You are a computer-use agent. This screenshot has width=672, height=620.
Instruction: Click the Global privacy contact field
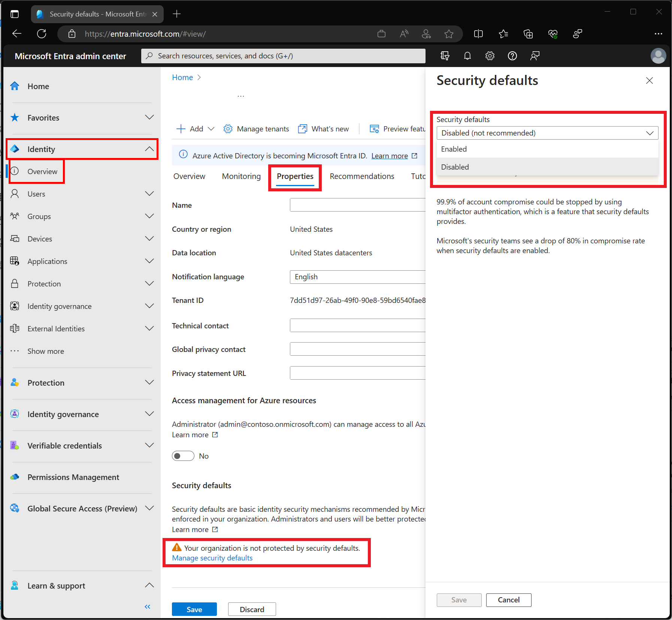(x=357, y=349)
